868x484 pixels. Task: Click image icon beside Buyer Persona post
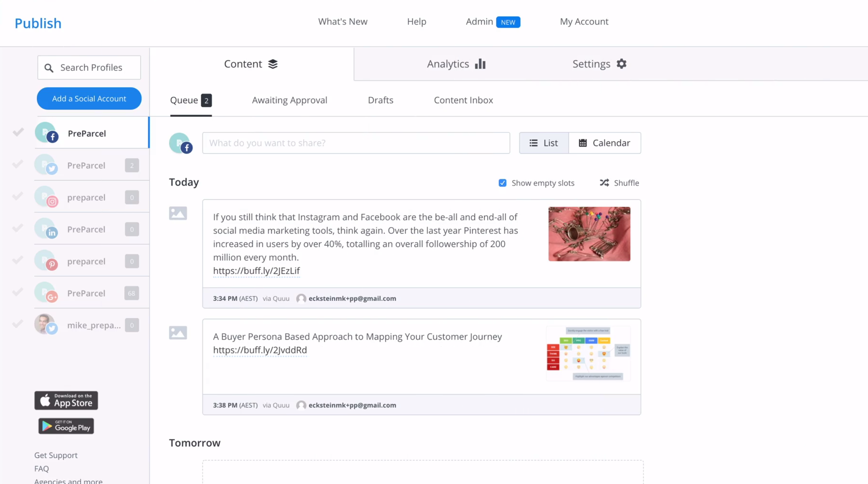click(x=178, y=333)
